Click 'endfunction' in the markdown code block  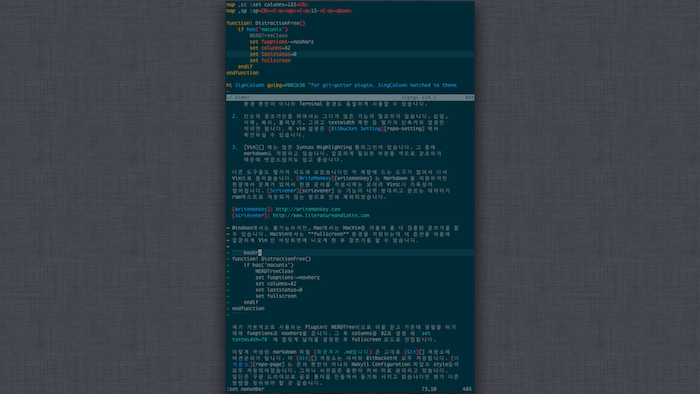click(x=248, y=309)
